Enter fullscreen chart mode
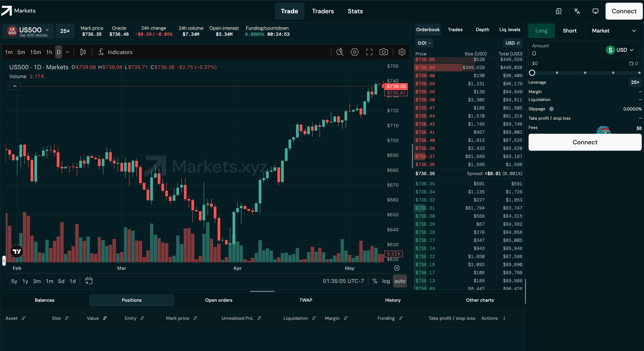Image resolution: width=644 pixels, height=351 pixels. (x=369, y=52)
